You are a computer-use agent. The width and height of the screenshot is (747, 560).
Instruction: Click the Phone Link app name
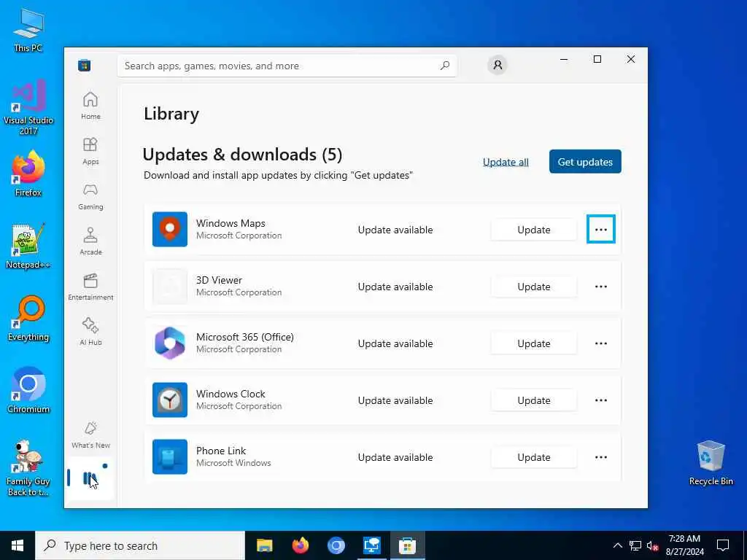(x=221, y=451)
